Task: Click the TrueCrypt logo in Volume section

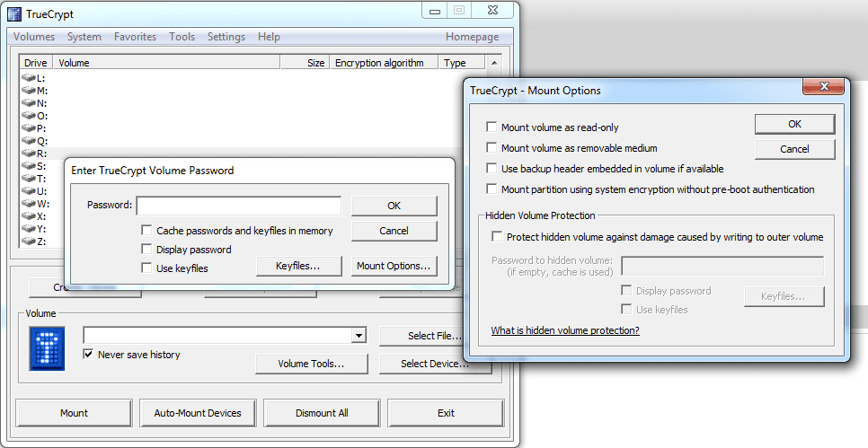Action: [47, 348]
